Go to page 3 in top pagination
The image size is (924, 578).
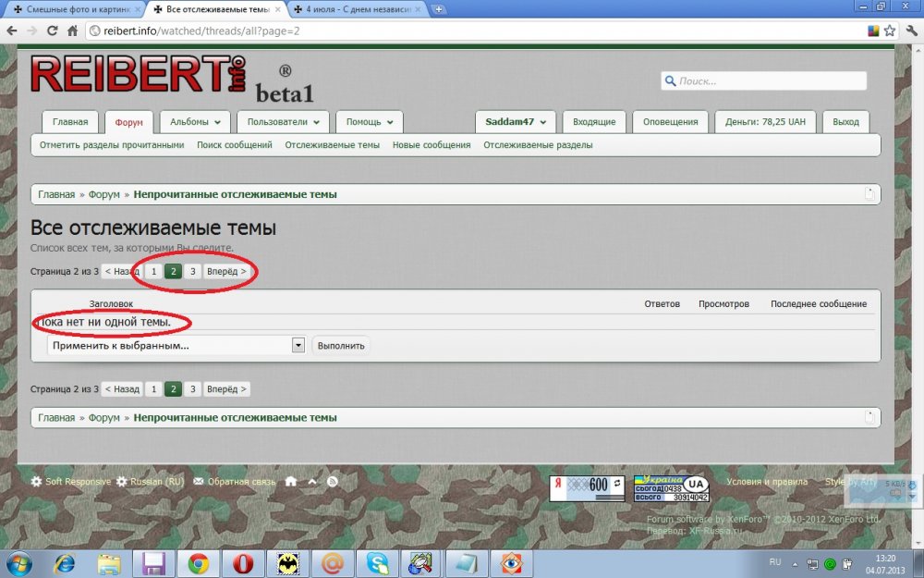tap(192, 272)
